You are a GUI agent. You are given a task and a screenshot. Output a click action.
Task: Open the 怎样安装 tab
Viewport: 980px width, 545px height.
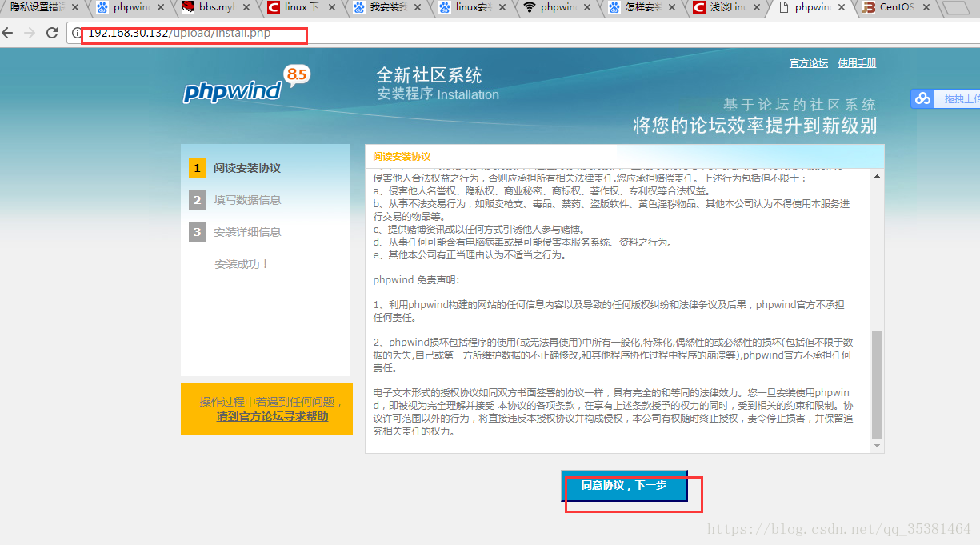pyautogui.click(x=644, y=8)
